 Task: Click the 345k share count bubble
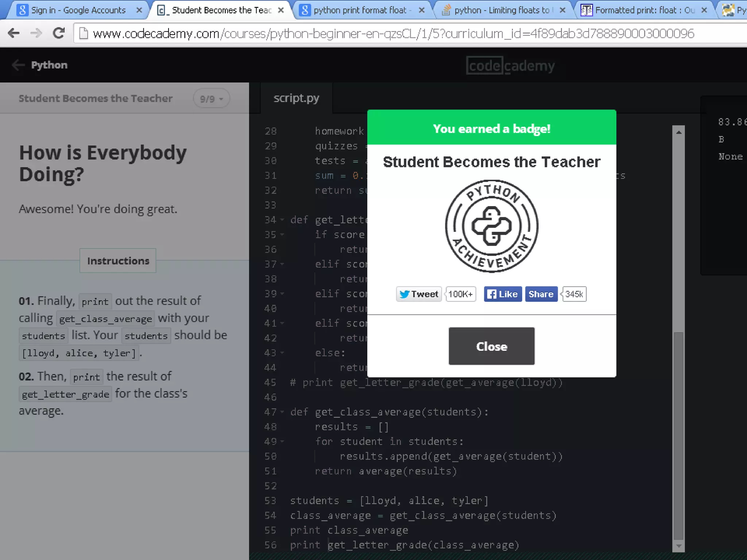pos(574,294)
